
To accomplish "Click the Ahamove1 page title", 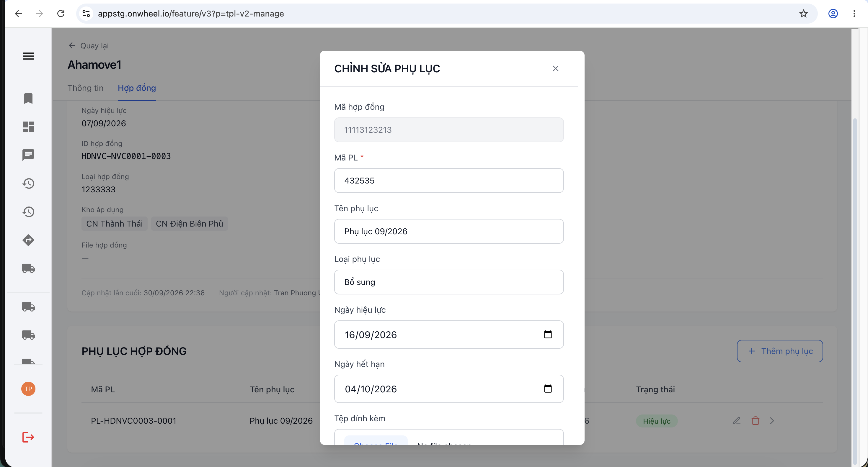I will [x=94, y=64].
